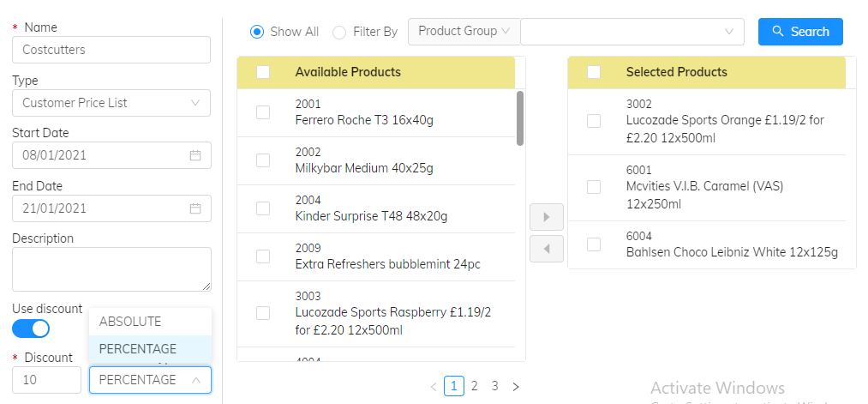
Task: Select the Show All radio option
Action: point(257,32)
